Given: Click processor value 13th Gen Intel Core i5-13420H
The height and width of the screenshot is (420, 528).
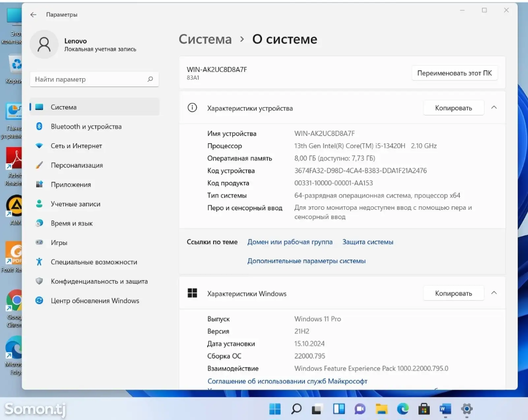Looking at the screenshot, I should pos(365,146).
